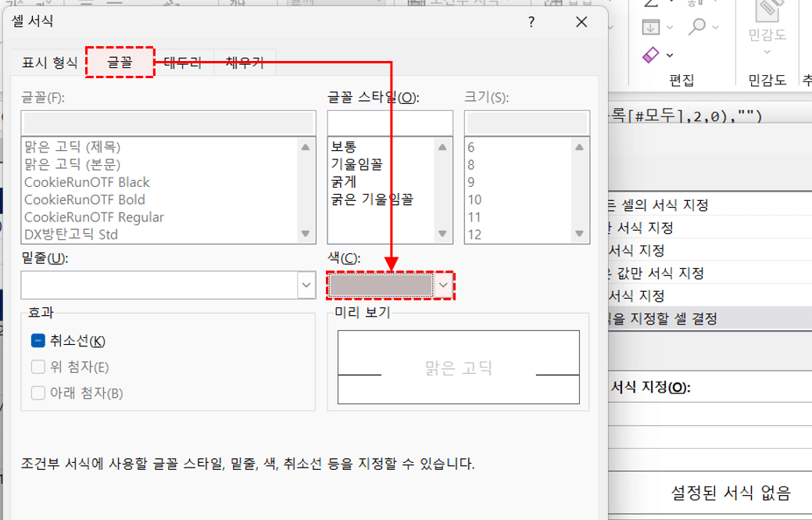812x520 pixels.
Task: Click the 크기 size input field
Action: [528, 124]
